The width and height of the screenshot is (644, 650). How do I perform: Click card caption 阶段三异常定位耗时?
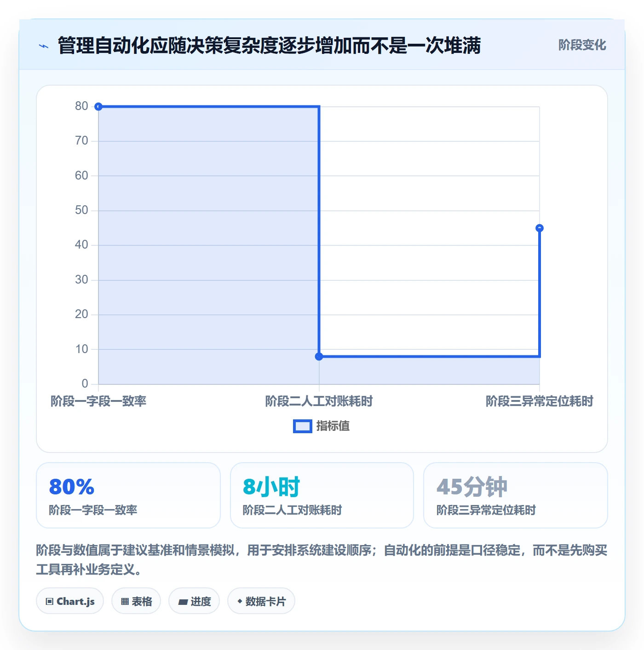486,510
